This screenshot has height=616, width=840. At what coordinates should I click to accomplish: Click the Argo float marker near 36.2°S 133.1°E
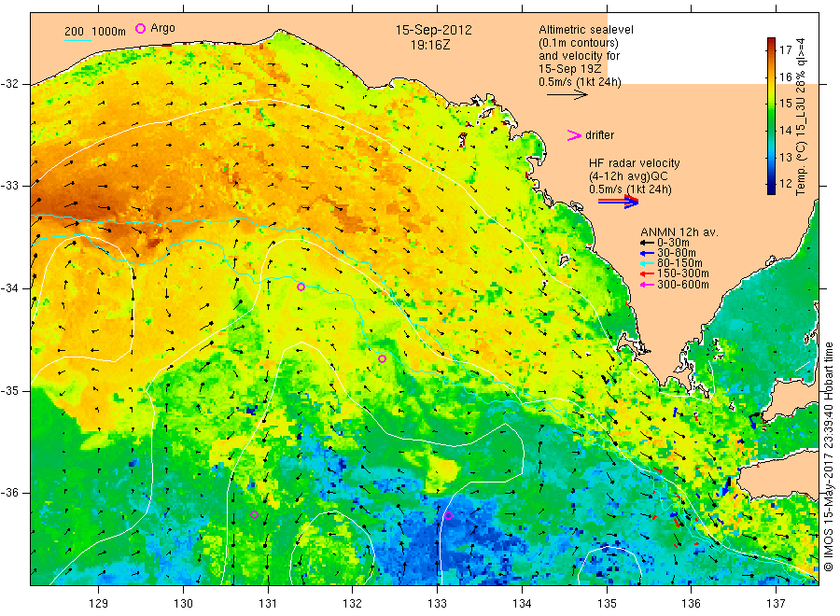(x=448, y=516)
